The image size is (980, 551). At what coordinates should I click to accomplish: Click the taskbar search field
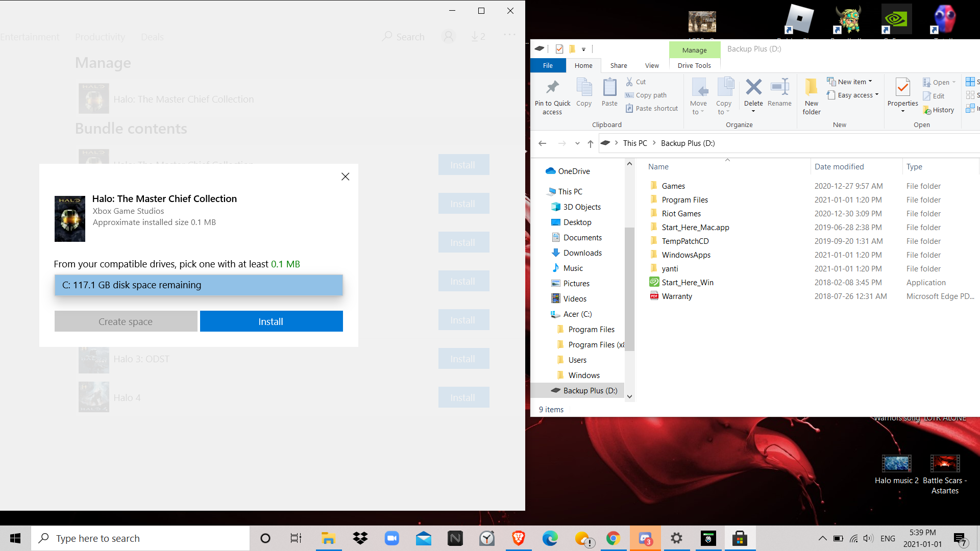click(x=140, y=538)
